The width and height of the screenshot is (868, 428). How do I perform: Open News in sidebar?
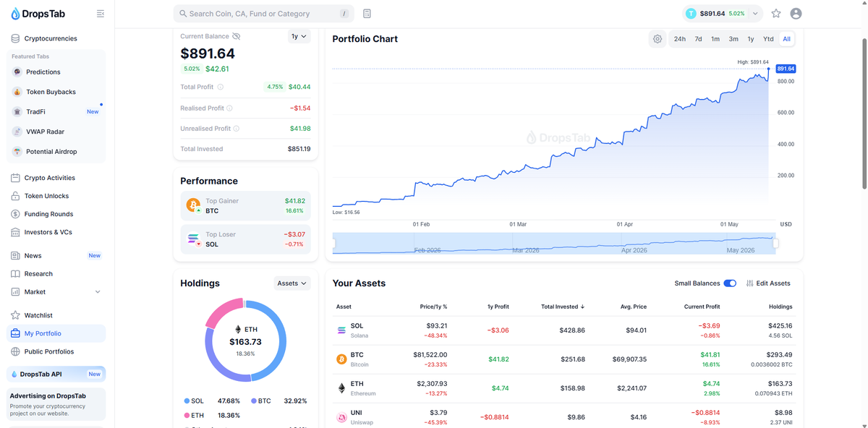tap(56, 255)
